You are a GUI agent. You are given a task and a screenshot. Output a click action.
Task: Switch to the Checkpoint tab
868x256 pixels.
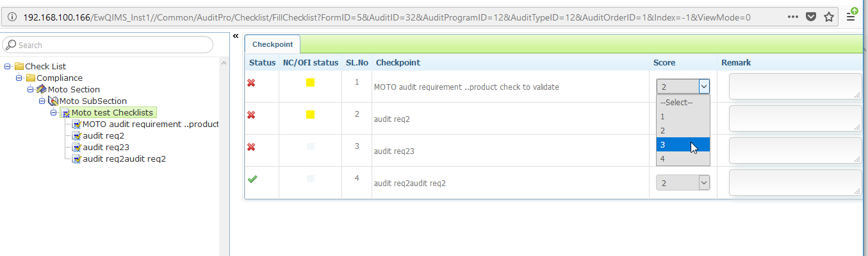point(272,44)
